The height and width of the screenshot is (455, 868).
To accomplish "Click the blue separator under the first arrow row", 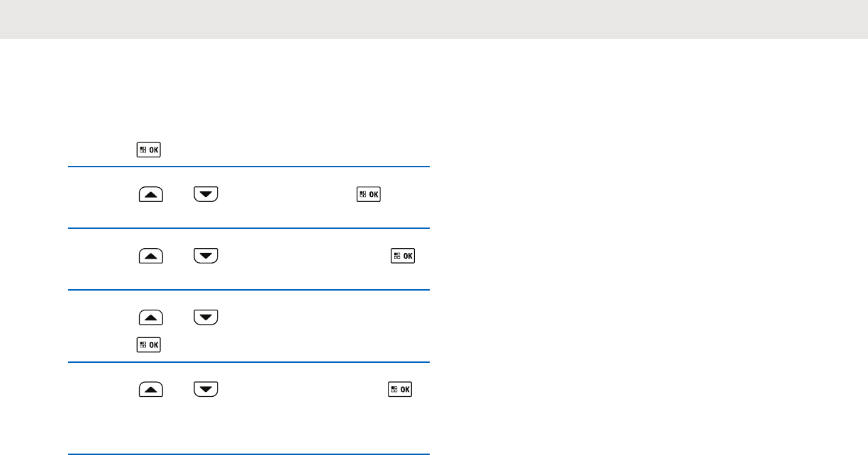I will coord(248,228).
